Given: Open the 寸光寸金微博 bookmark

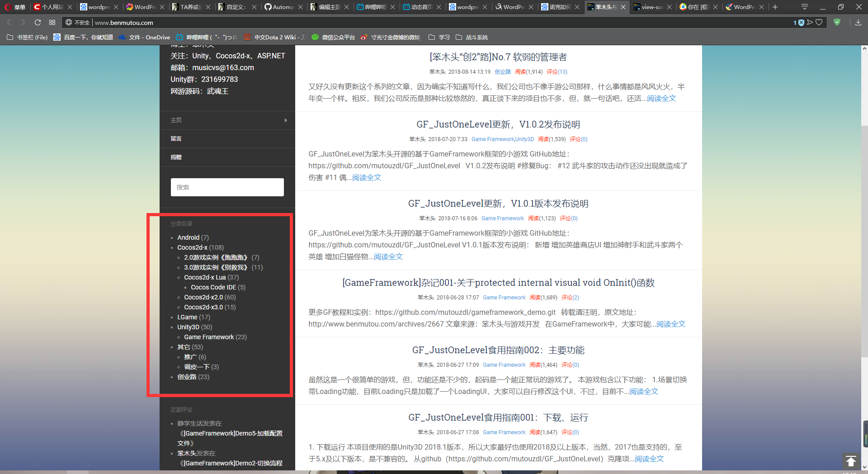Looking at the screenshot, I should (391, 37).
